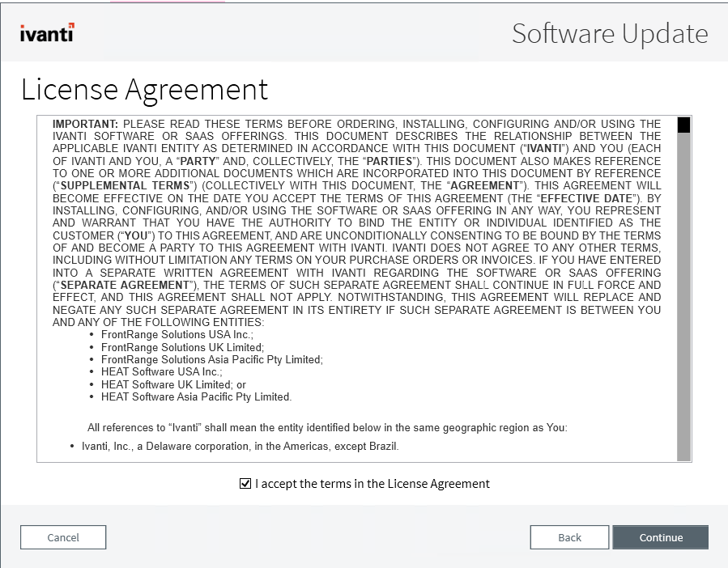Click inside the license agreement text area
Image resolution: width=728 pixels, height=568 pixels.
pyautogui.click(x=356, y=283)
